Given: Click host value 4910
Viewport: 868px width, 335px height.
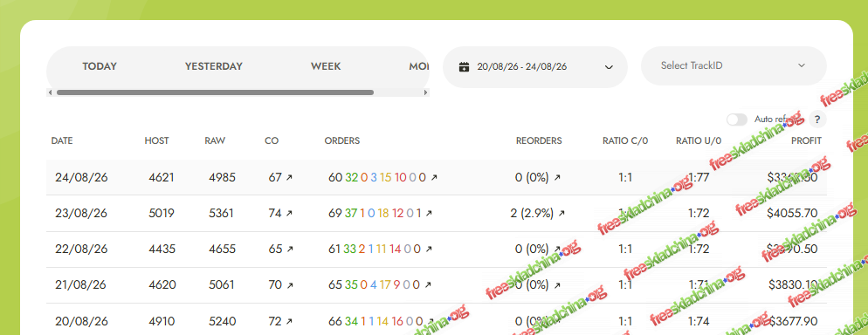Looking at the screenshot, I should pyautogui.click(x=162, y=321).
